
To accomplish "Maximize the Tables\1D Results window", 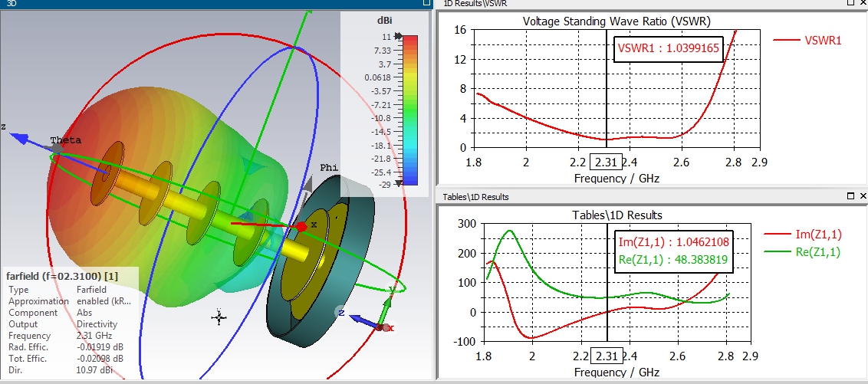I will pos(851,196).
